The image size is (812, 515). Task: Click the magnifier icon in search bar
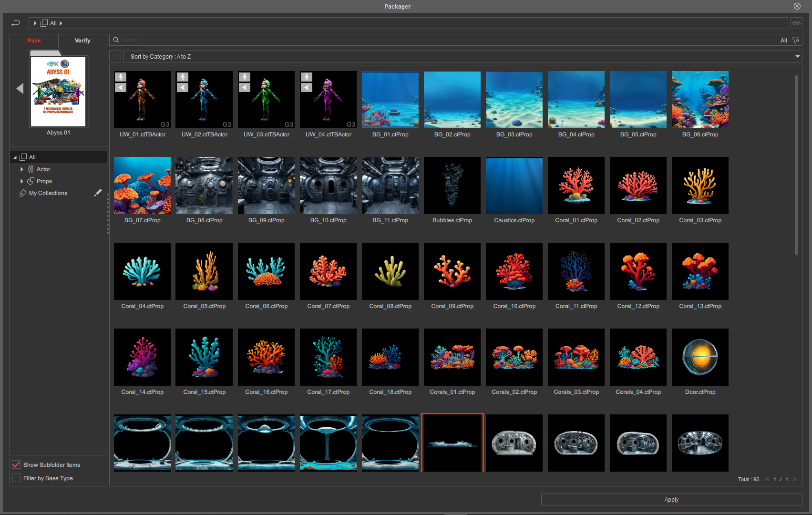pyautogui.click(x=116, y=40)
